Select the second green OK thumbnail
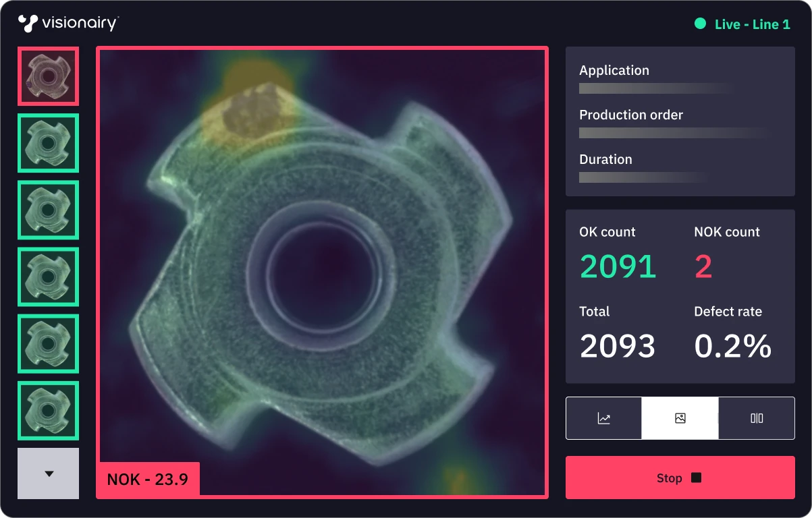 [48, 210]
